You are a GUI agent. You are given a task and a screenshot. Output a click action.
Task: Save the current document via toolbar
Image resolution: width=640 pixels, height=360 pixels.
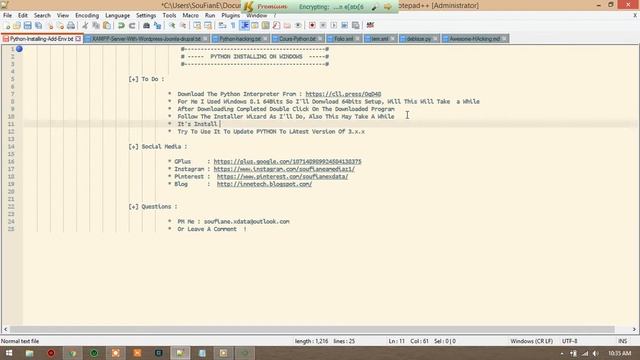(27, 25)
